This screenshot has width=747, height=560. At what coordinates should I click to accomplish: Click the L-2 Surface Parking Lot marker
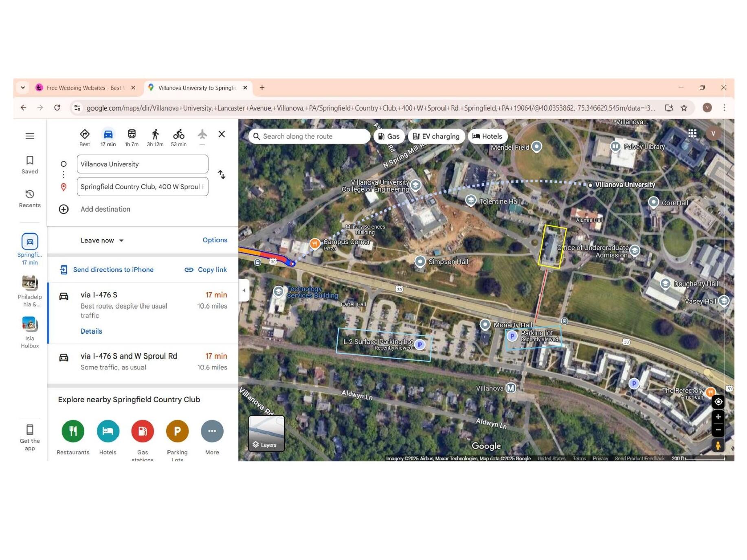[420, 345]
